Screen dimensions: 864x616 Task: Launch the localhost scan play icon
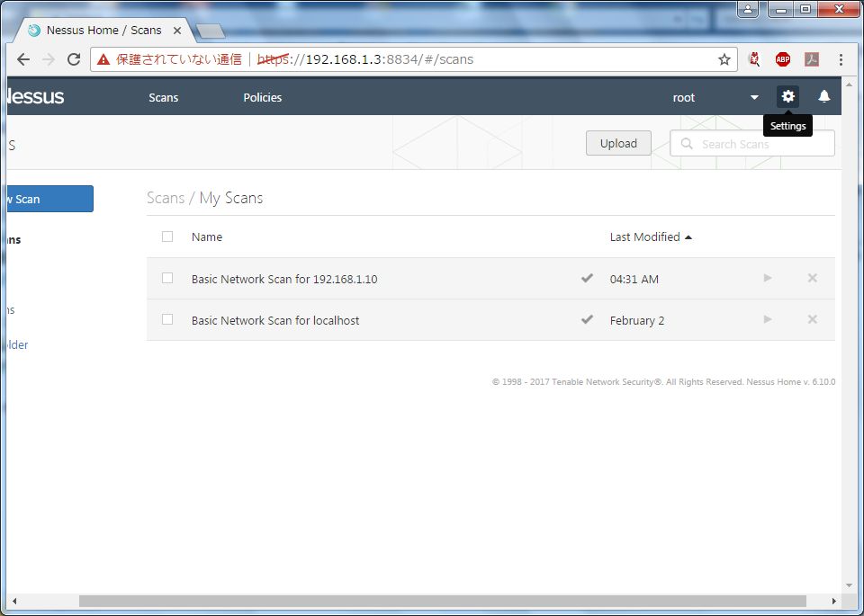(768, 319)
